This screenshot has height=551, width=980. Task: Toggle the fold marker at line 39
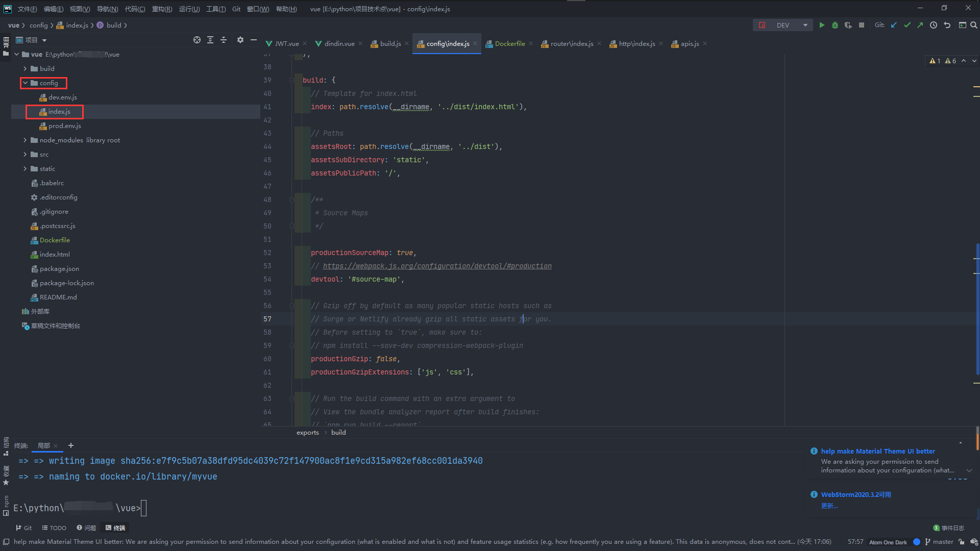[x=291, y=80]
